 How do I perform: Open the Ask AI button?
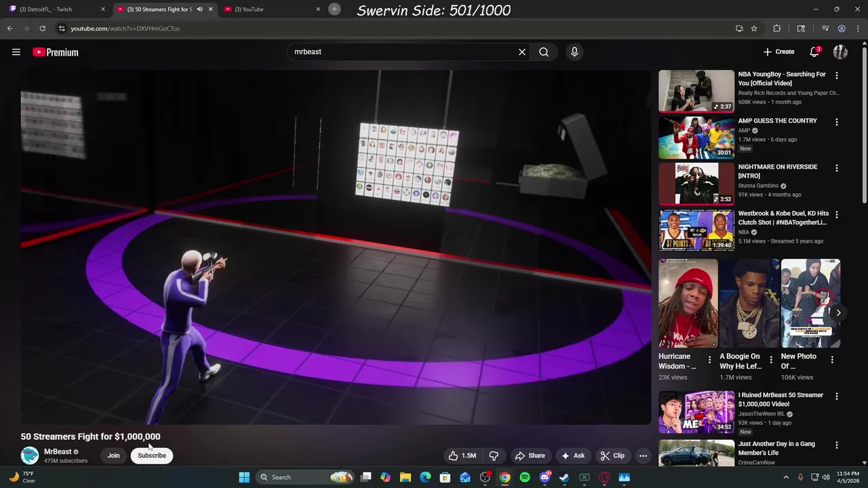[573, 455]
